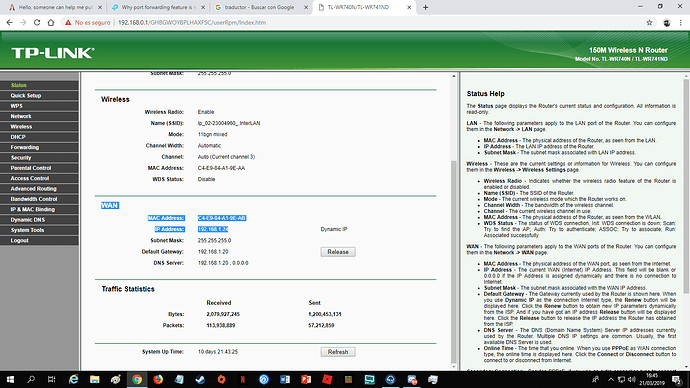
Task: Show hidden system tray icons
Action: click(x=611, y=379)
